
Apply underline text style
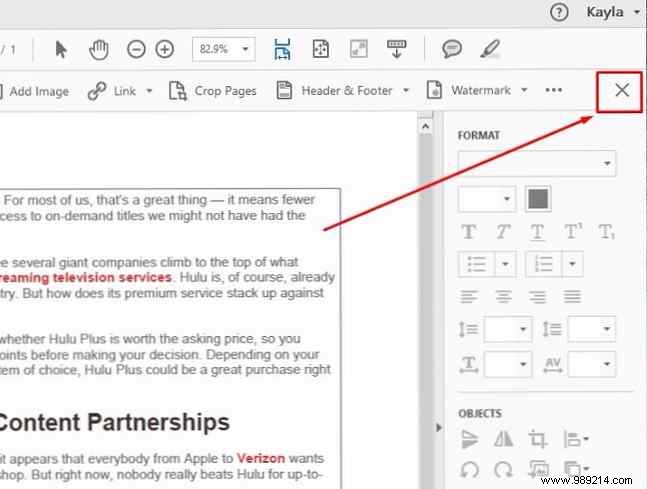pos(537,232)
